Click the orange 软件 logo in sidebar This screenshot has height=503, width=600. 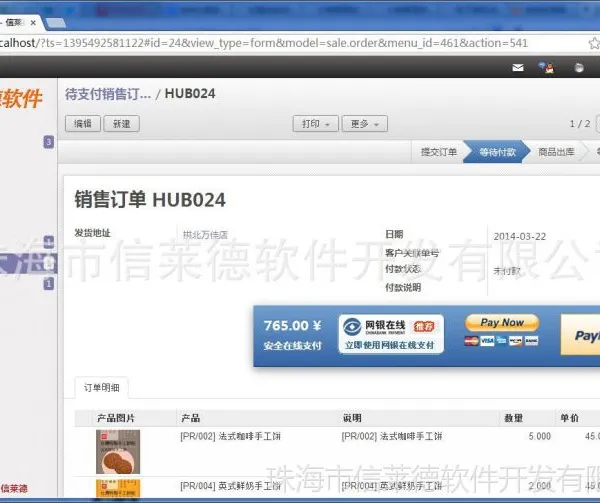tap(21, 98)
